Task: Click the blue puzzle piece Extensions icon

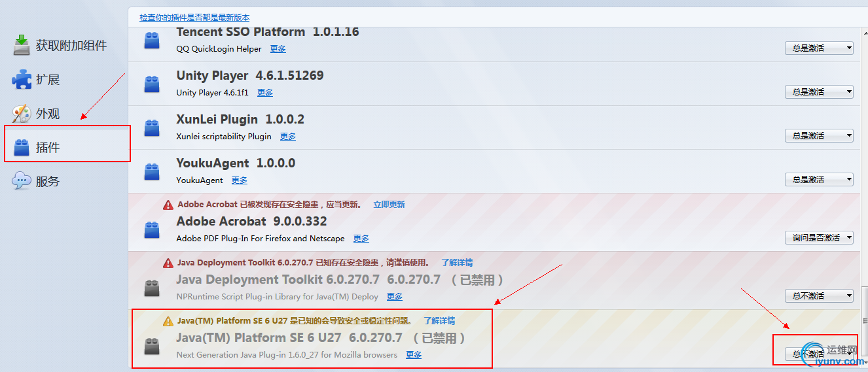Action: [x=22, y=80]
